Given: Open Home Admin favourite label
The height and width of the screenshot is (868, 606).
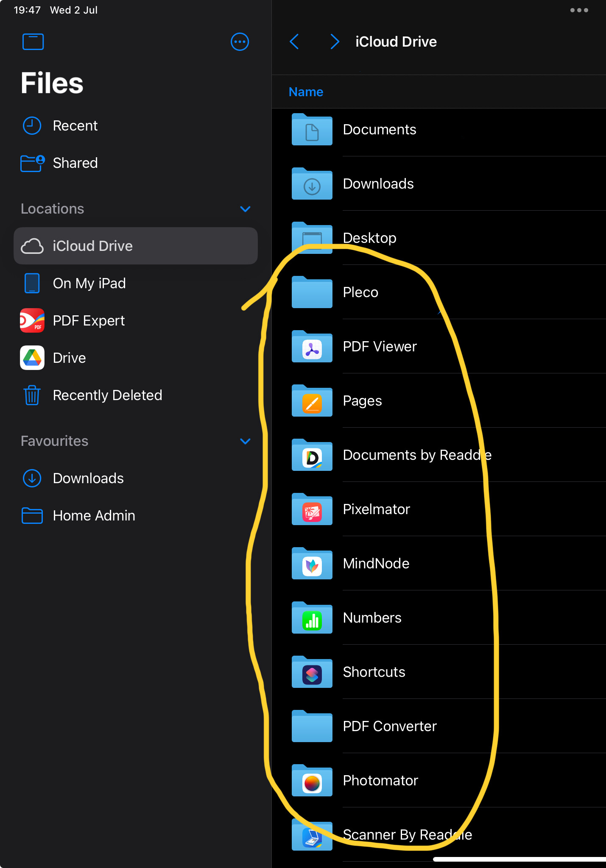Looking at the screenshot, I should pyautogui.click(x=94, y=516).
